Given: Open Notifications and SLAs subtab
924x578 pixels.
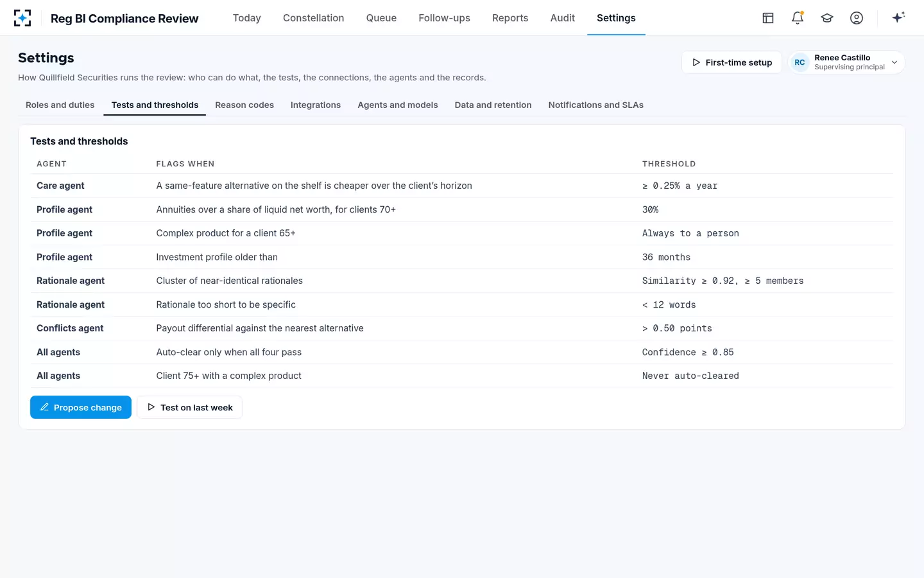Looking at the screenshot, I should (596, 105).
